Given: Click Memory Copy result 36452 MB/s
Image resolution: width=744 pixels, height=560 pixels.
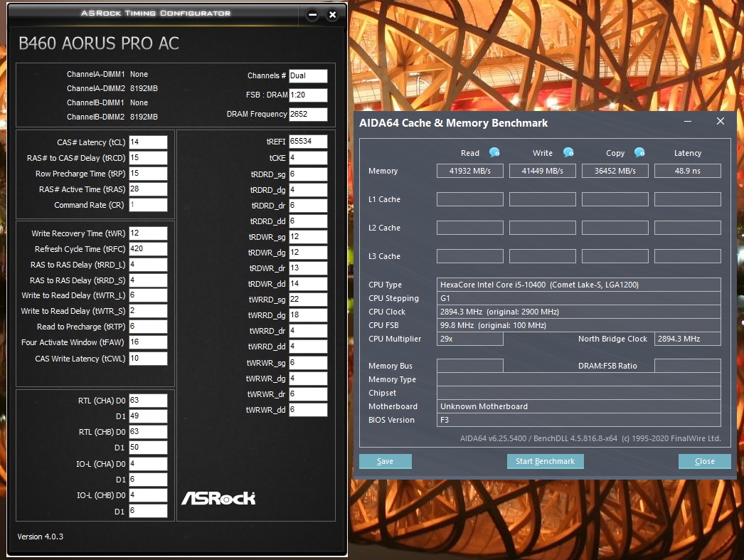Looking at the screenshot, I should click(615, 171).
